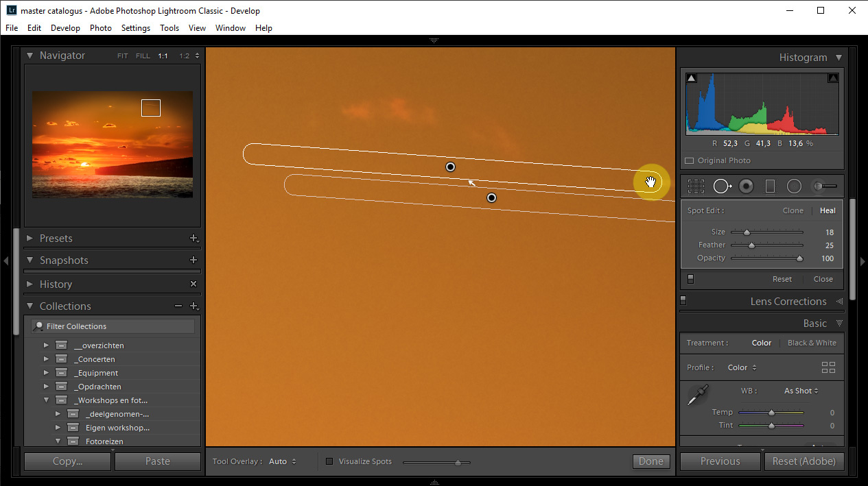The width and height of the screenshot is (868, 486).
Task: Select the Radial Filter tool
Action: click(794, 186)
